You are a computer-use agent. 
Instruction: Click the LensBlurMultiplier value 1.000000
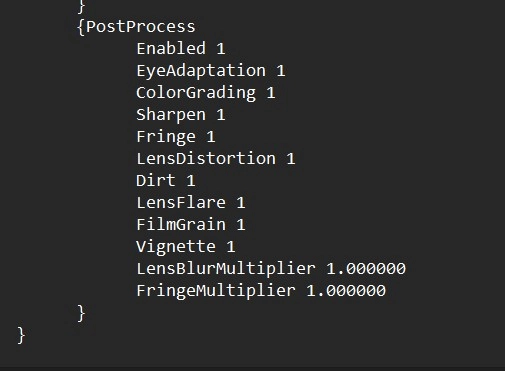pyautogui.click(x=366, y=269)
